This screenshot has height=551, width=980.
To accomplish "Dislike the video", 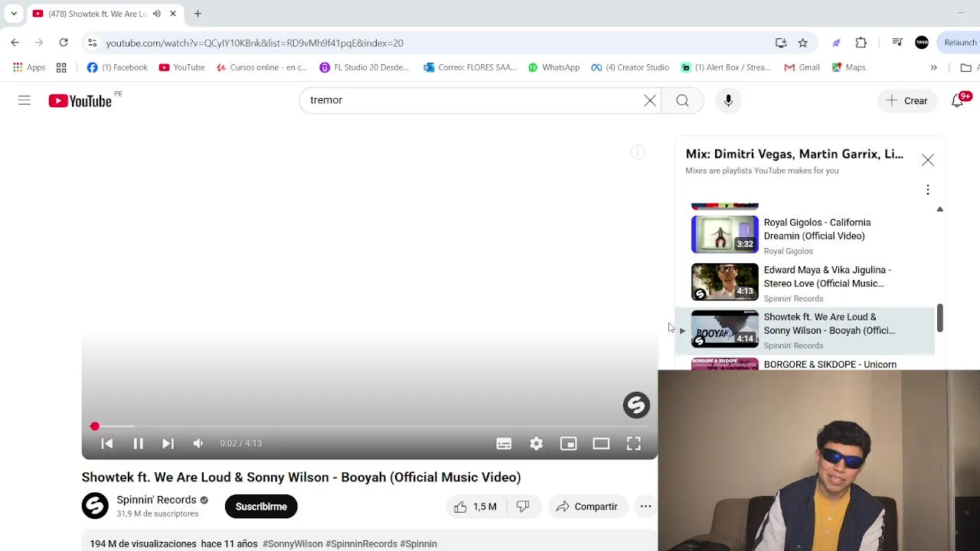I will pos(523,507).
